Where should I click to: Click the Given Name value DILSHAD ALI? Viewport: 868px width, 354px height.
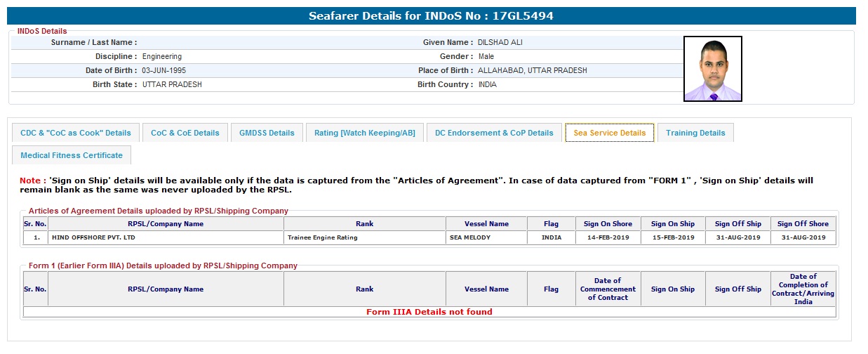tap(500, 42)
